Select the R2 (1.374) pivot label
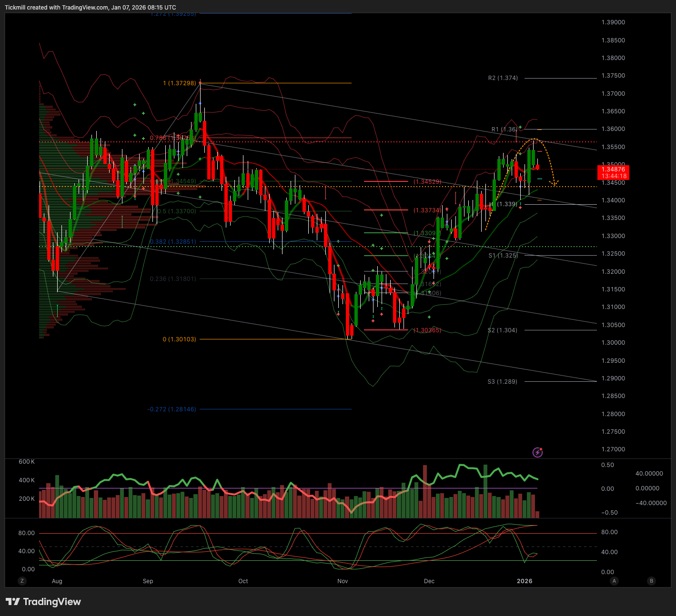This screenshot has width=676, height=616. [503, 78]
